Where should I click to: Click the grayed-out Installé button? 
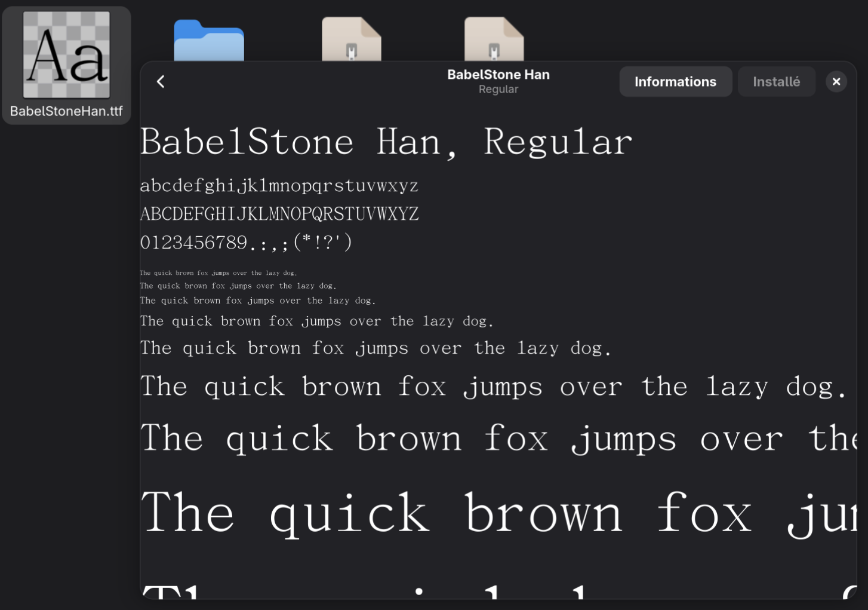tap(776, 81)
